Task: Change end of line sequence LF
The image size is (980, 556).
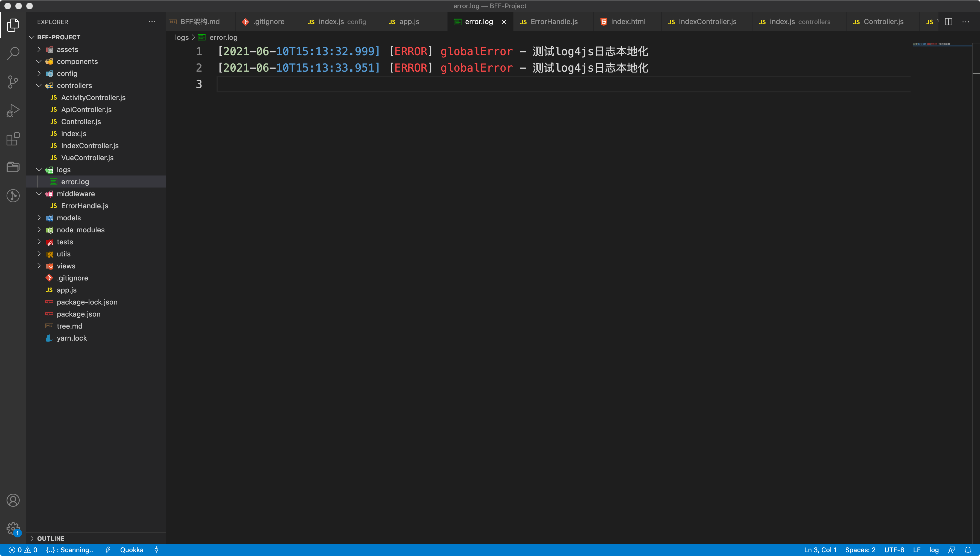Action: point(917,550)
